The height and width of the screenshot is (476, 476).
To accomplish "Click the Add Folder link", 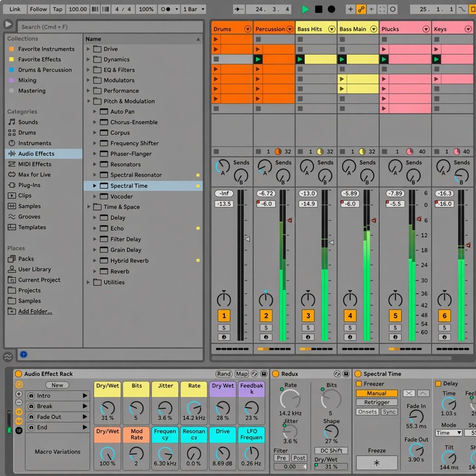I will click(35, 311).
